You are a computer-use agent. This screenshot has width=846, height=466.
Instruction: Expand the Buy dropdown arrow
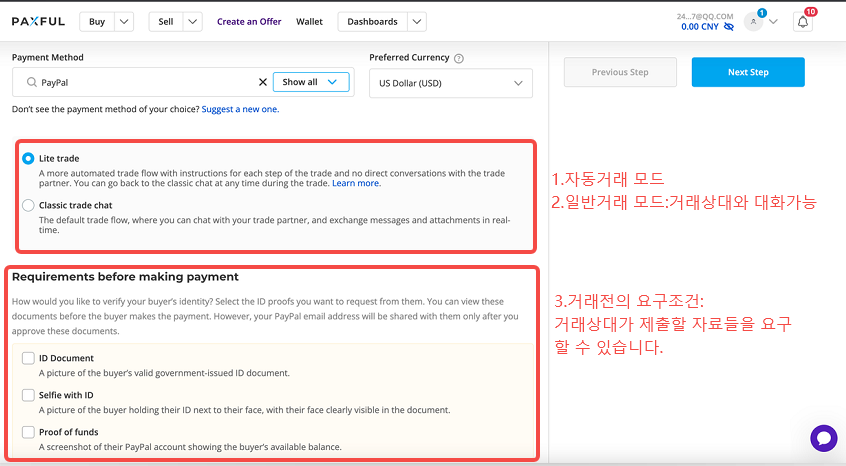click(124, 22)
